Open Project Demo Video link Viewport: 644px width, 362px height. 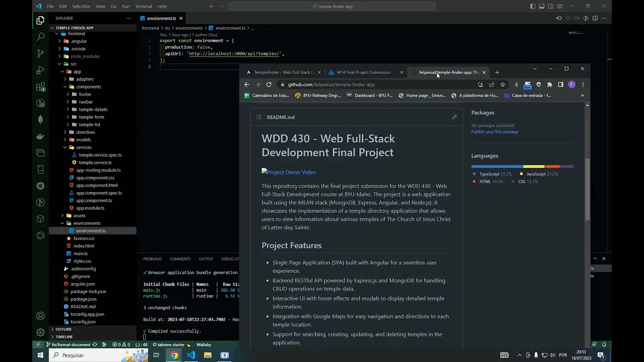click(289, 172)
